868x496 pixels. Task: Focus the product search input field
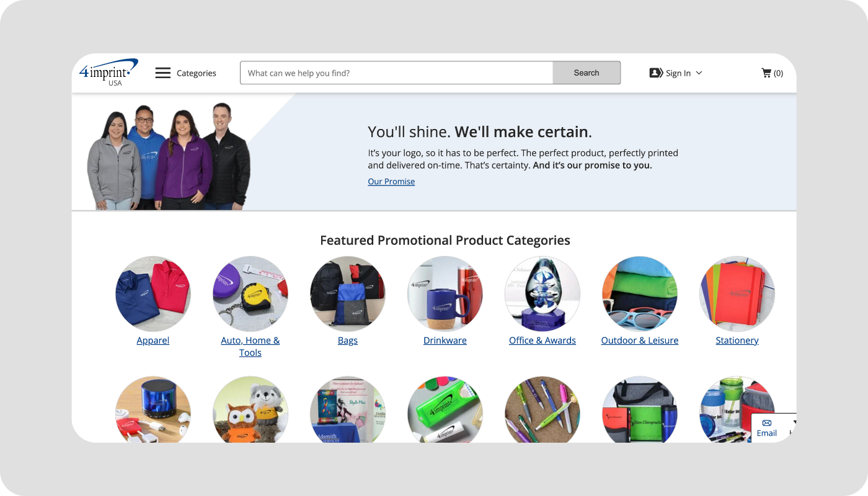(397, 73)
